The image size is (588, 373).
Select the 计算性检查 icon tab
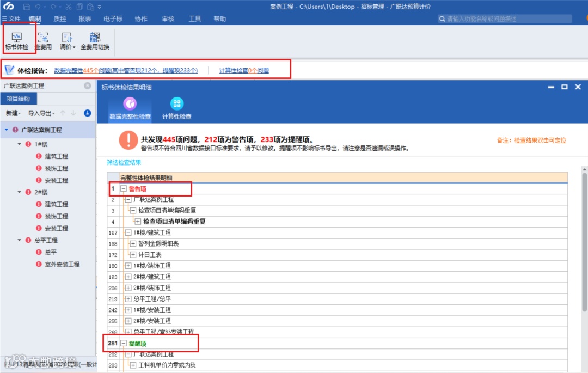pos(176,109)
